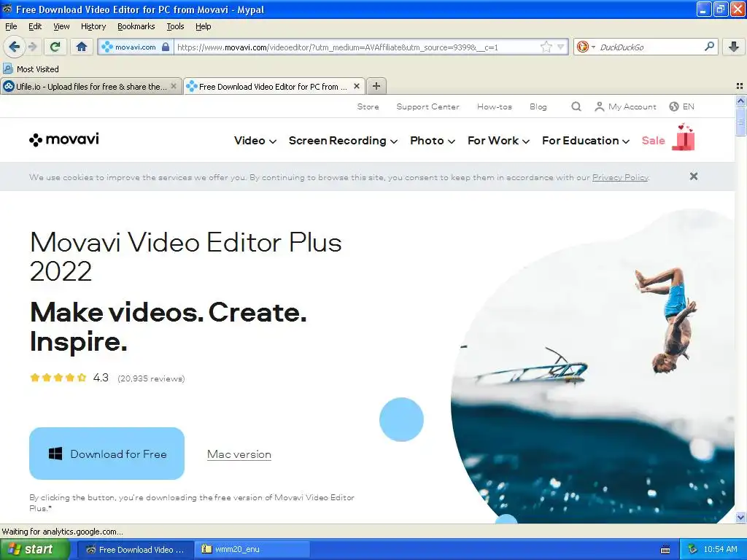This screenshot has width=747, height=560.
Task: Open the History menu
Action: (93, 26)
